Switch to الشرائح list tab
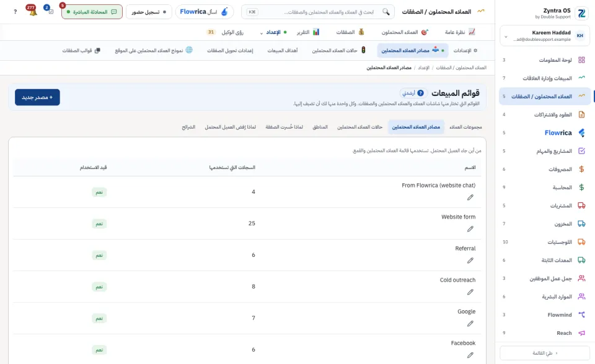Viewport: 595px width, 364px height. click(x=188, y=127)
